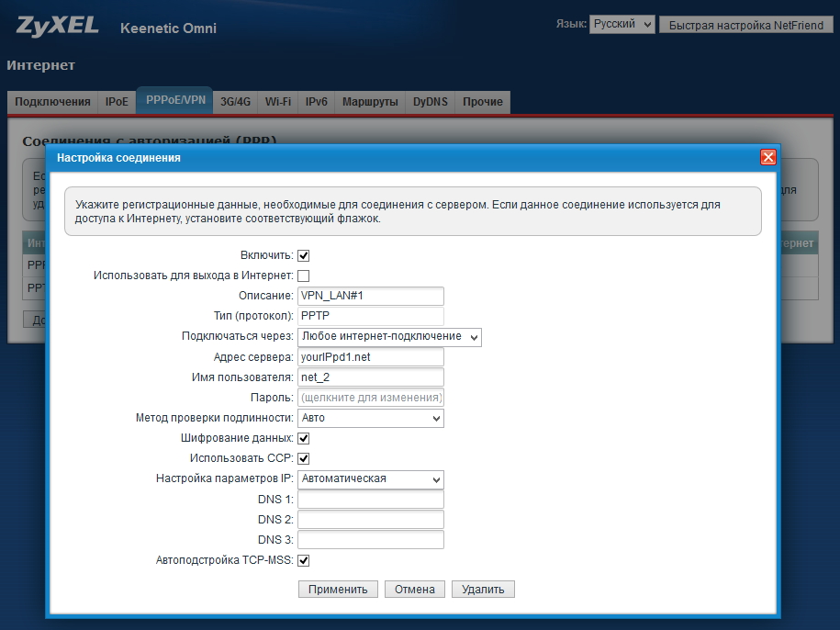The width and height of the screenshot is (840, 630).
Task: Select the DyDNS tab
Action: click(431, 102)
